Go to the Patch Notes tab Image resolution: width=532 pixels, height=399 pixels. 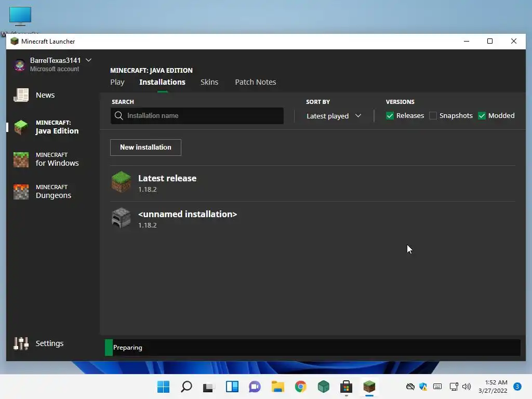256,82
